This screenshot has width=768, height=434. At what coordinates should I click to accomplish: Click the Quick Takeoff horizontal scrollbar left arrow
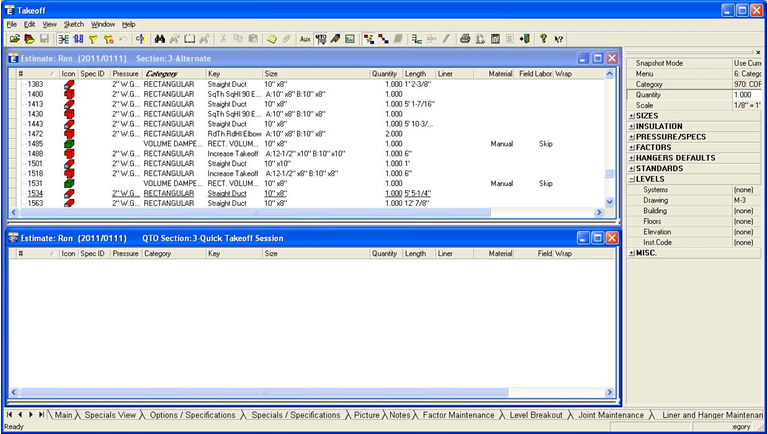[14, 392]
